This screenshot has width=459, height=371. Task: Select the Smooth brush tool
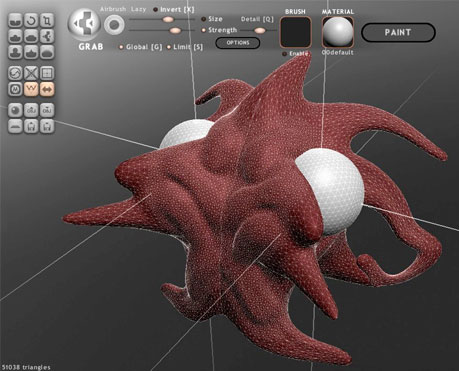pyautogui.click(x=47, y=52)
